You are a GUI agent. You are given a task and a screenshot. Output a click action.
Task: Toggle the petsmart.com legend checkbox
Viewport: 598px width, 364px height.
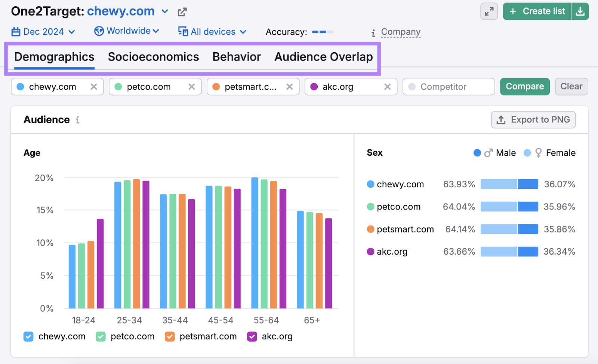(x=170, y=337)
